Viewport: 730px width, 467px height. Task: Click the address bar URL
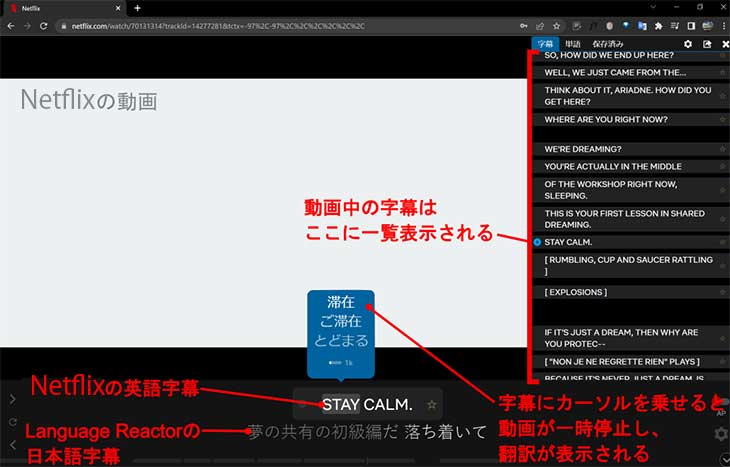click(x=218, y=26)
